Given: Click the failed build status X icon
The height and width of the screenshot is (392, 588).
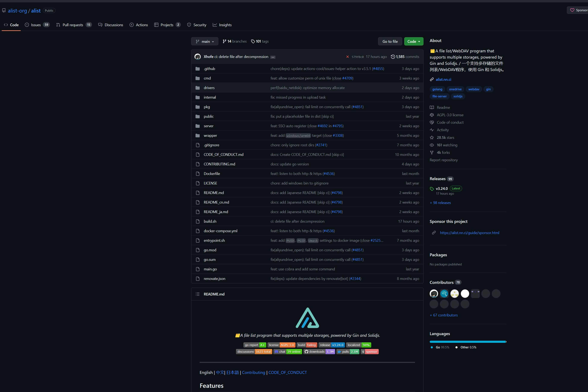Looking at the screenshot, I should [x=347, y=57].
